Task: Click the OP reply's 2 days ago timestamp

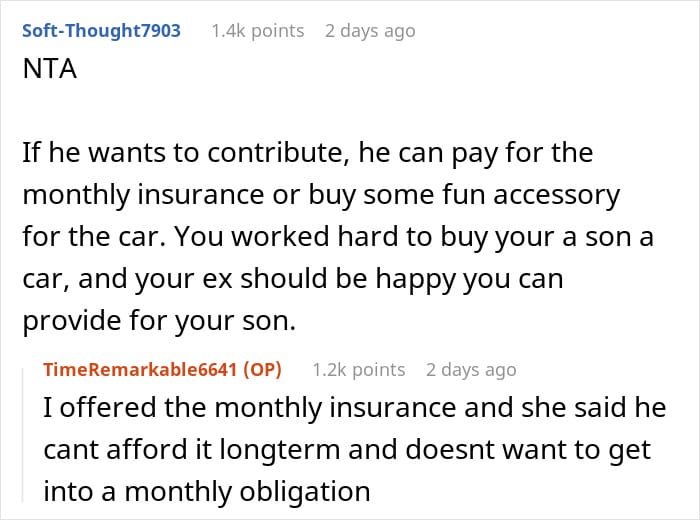Action: tap(470, 370)
